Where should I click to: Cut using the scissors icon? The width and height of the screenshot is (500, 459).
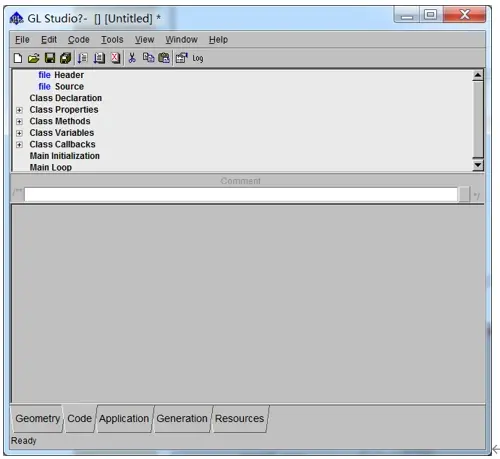(x=132, y=58)
